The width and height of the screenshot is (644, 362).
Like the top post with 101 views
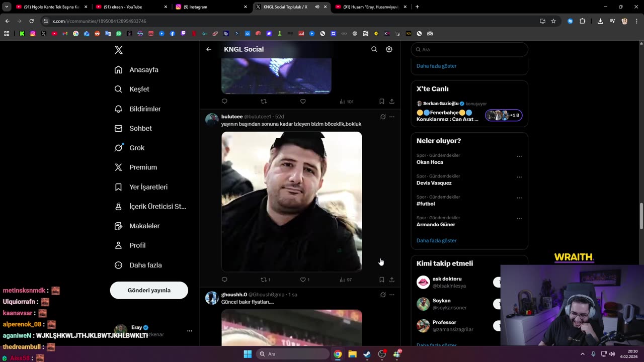(303, 102)
